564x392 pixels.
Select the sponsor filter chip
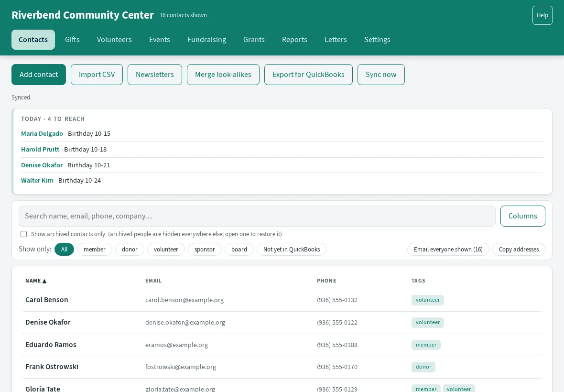[x=205, y=249]
